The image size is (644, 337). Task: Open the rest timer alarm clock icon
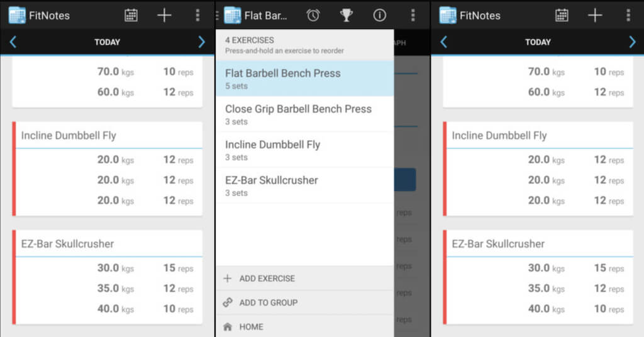pos(314,15)
